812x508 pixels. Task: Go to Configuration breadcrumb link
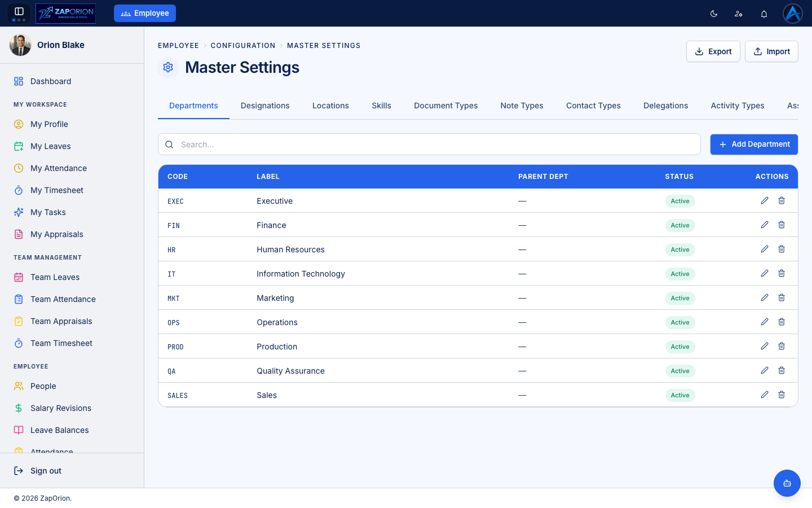(243, 46)
